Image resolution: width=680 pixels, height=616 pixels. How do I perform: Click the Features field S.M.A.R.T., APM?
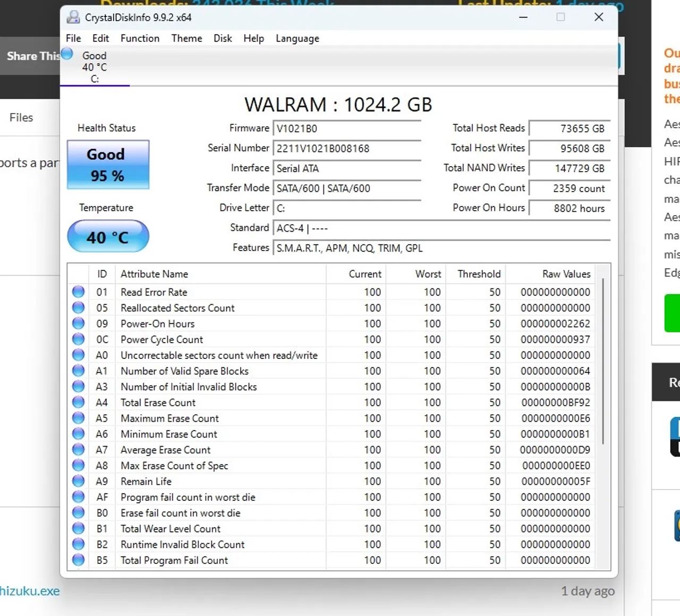[441, 248]
